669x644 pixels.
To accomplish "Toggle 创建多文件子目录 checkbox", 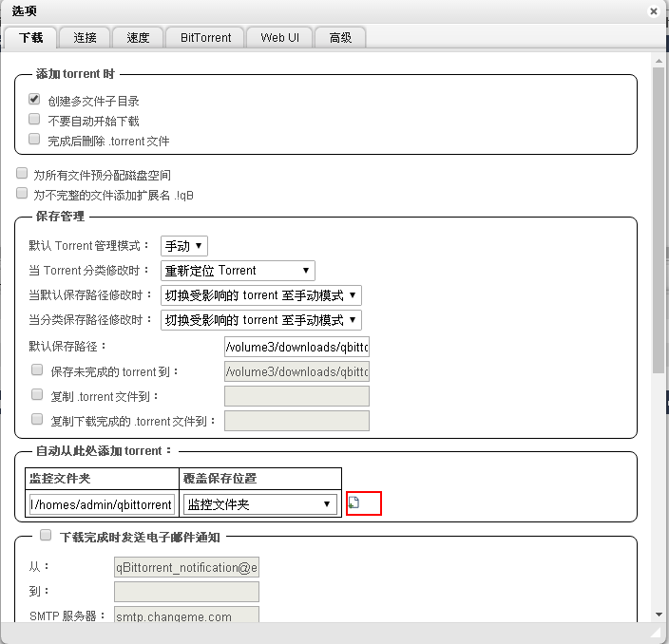I will pyautogui.click(x=34, y=99).
